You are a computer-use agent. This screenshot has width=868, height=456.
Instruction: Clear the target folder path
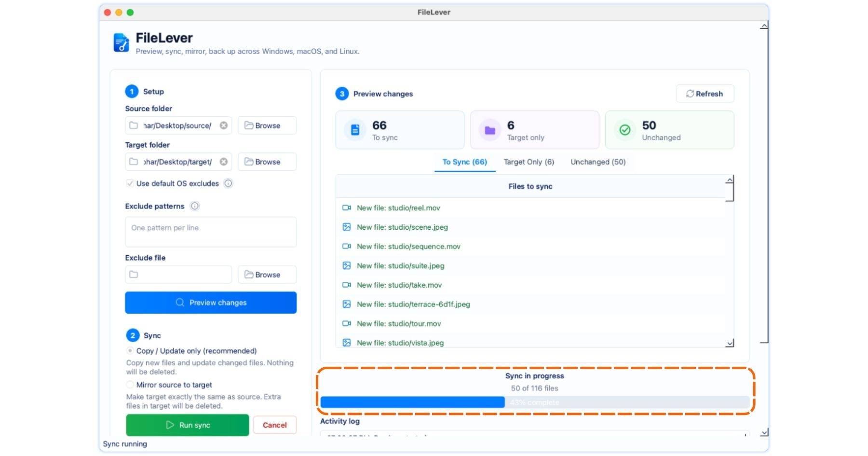pos(224,162)
